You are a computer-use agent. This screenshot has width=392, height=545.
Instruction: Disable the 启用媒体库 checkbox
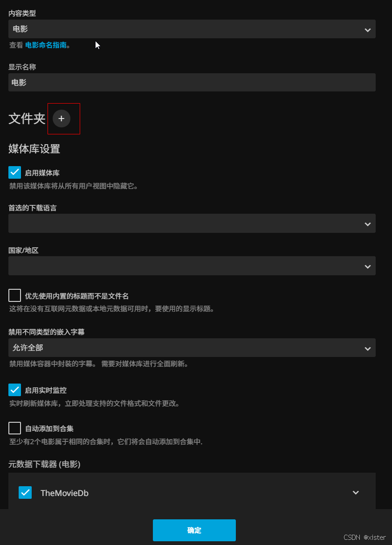pos(14,172)
